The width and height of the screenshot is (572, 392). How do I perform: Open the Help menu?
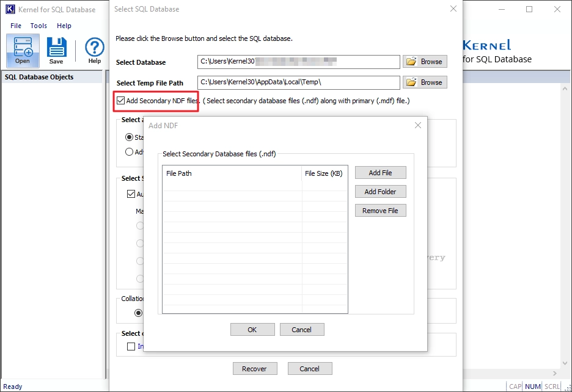(x=64, y=26)
